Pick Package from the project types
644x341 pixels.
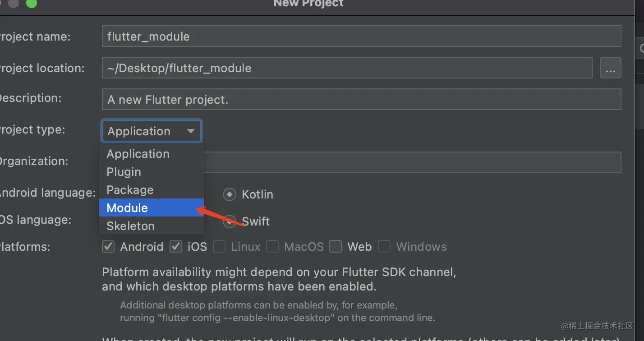130,190
